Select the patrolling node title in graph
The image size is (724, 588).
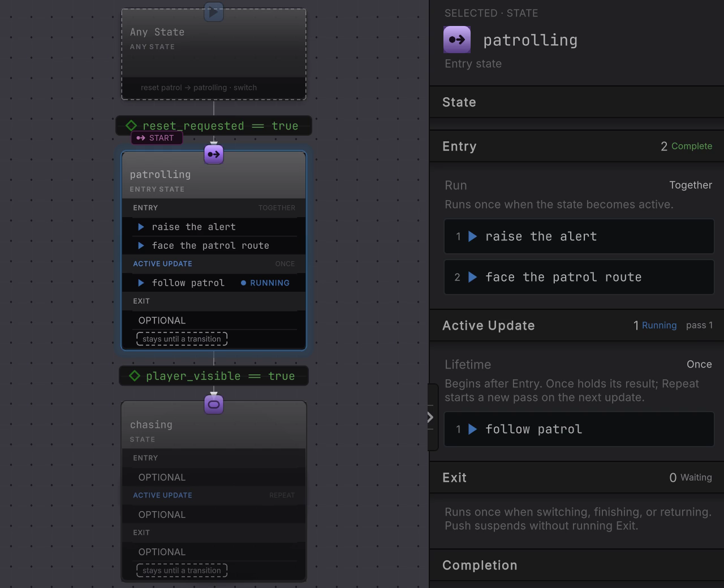[x=160, y=175]
